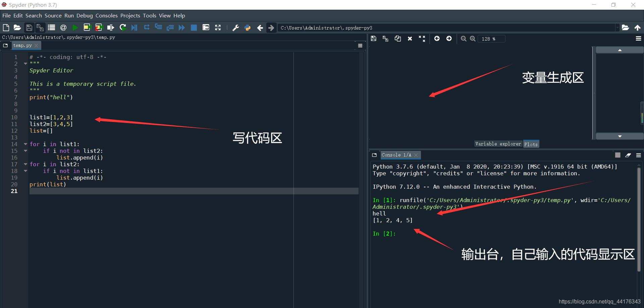Remove the current plot with the X icon
This screenshot has width=644, height=308.
click(410, 39)
